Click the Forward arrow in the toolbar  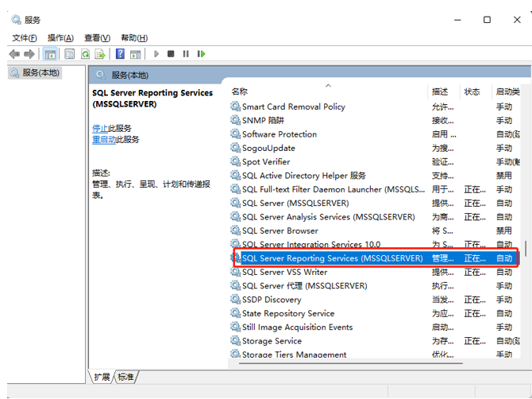coord(29,54)
